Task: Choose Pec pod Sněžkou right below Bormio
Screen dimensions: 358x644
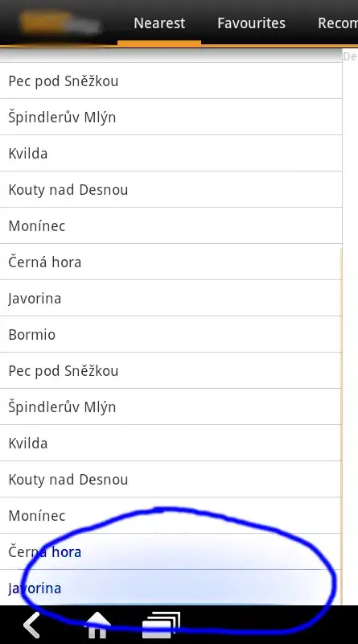Action: 171,370
